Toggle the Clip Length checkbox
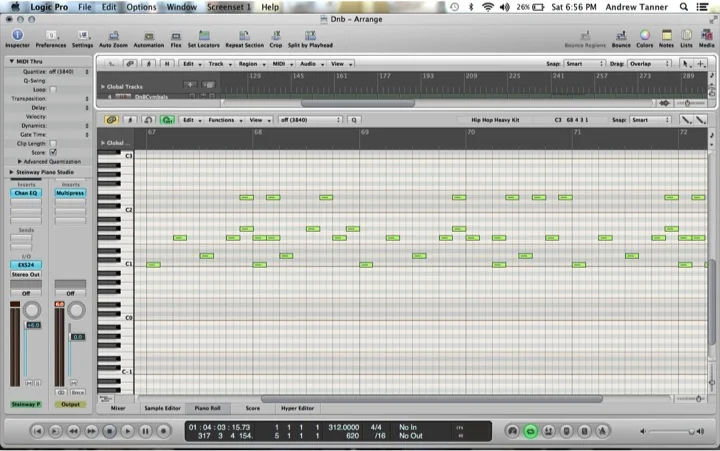720x451 pixels. coord(53,143)
